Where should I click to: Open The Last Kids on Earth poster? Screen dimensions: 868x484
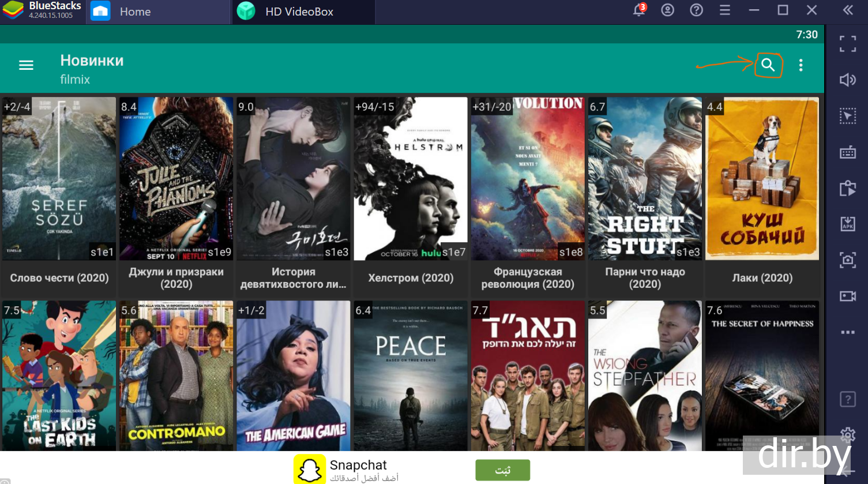59,376
